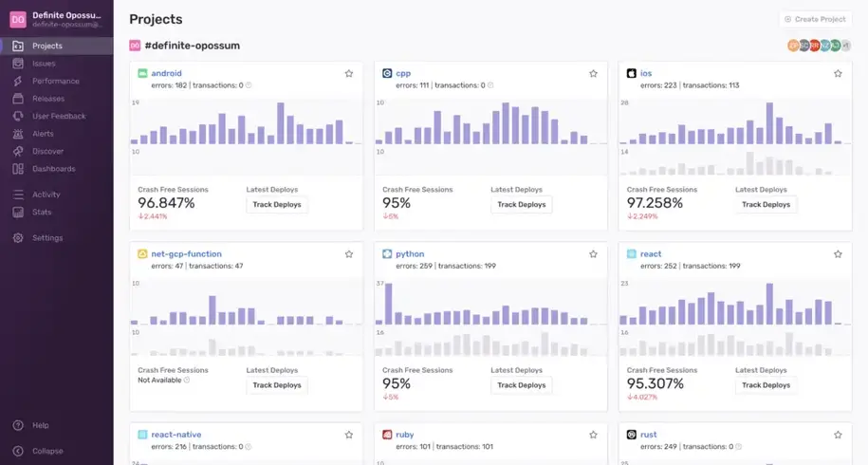Open User Feedback page
This screenshot has width=868, height=465.
coord(57,116)
